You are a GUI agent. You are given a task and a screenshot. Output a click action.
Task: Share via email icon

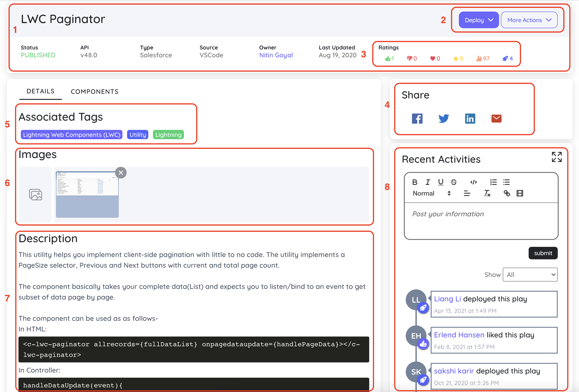(496, 119)
